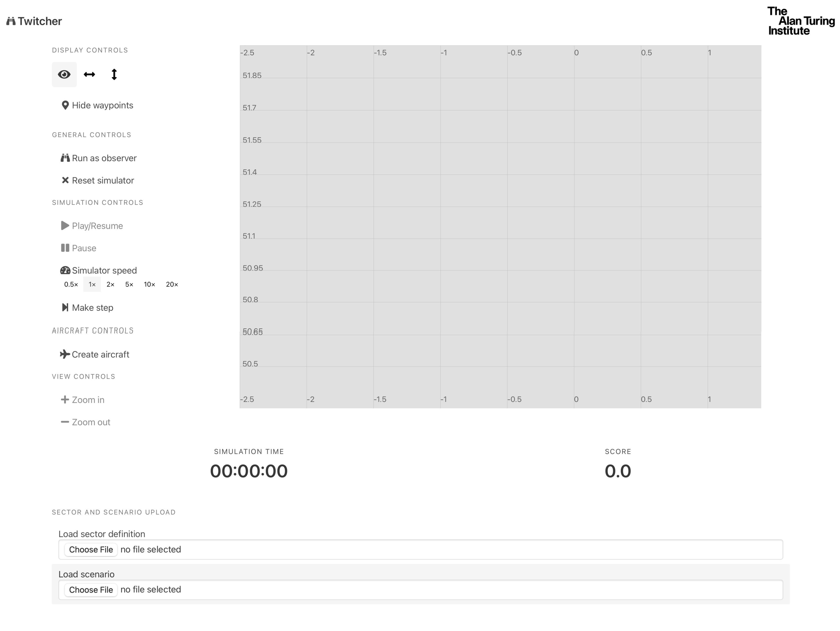840x631 pixels.
Task: Click the score value 0.0
Action: [x=618, y=471]
